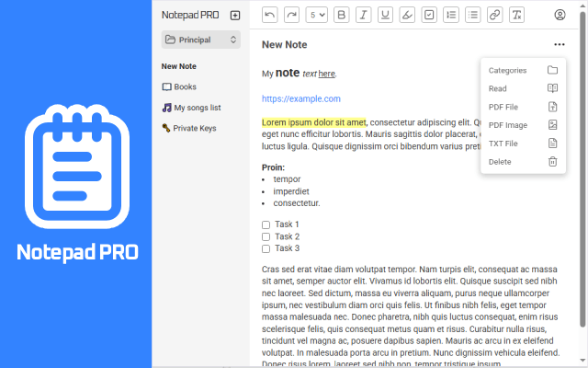Click the New Note title field
The height and width of the screenshot is (368, 588).
pyautogui.click(x=285, y=45)
